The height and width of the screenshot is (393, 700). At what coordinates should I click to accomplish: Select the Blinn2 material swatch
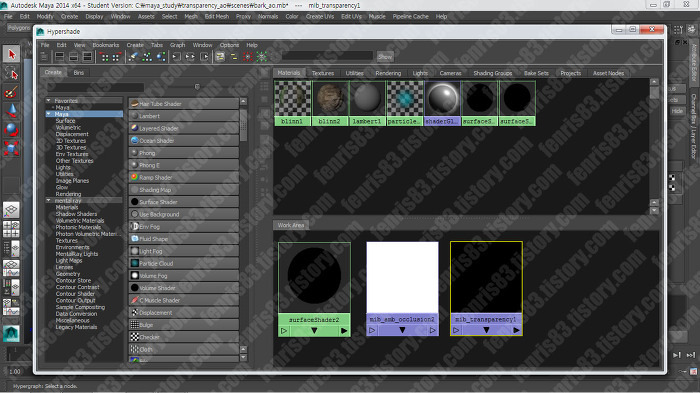tap(330, 103)
